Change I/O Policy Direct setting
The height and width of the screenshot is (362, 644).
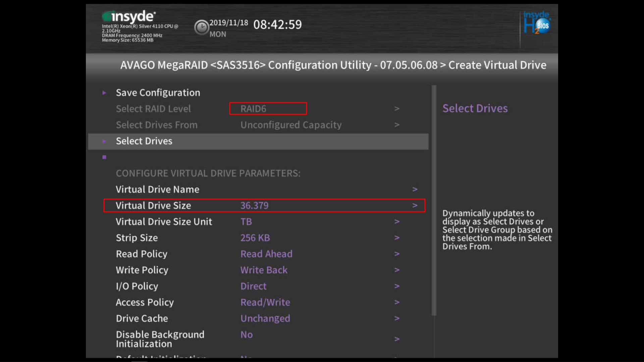pyautogui.click(x=253, y=286)
